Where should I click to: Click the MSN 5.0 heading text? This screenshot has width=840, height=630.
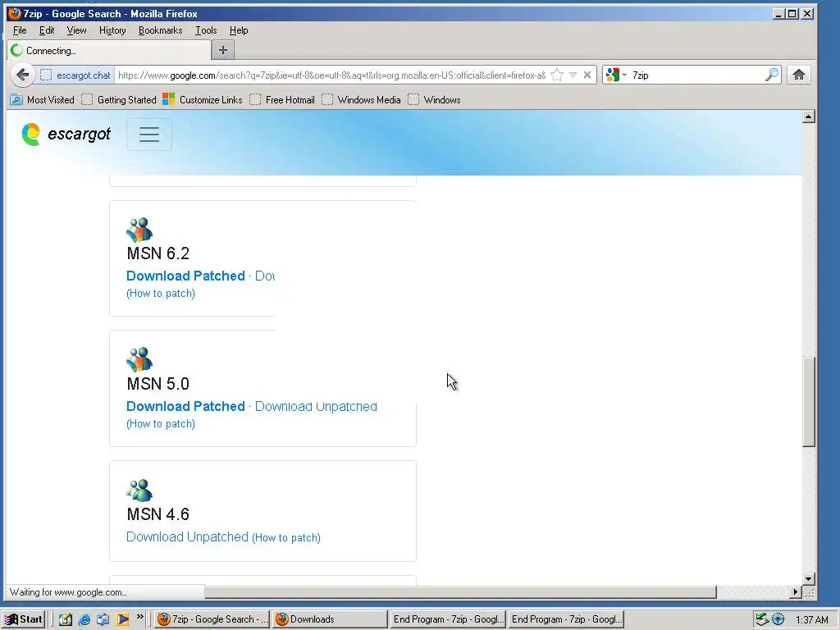(158, 384)
